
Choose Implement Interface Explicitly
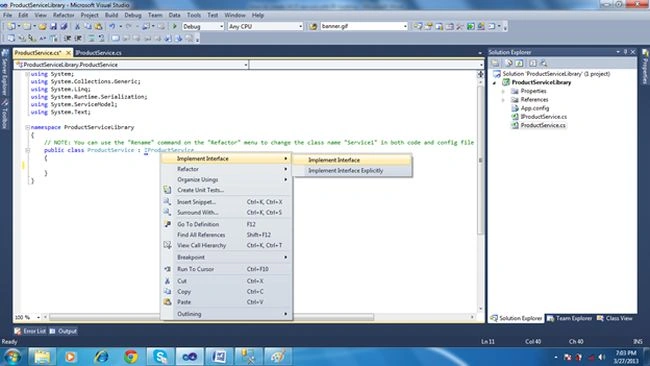tap(352, 170)
